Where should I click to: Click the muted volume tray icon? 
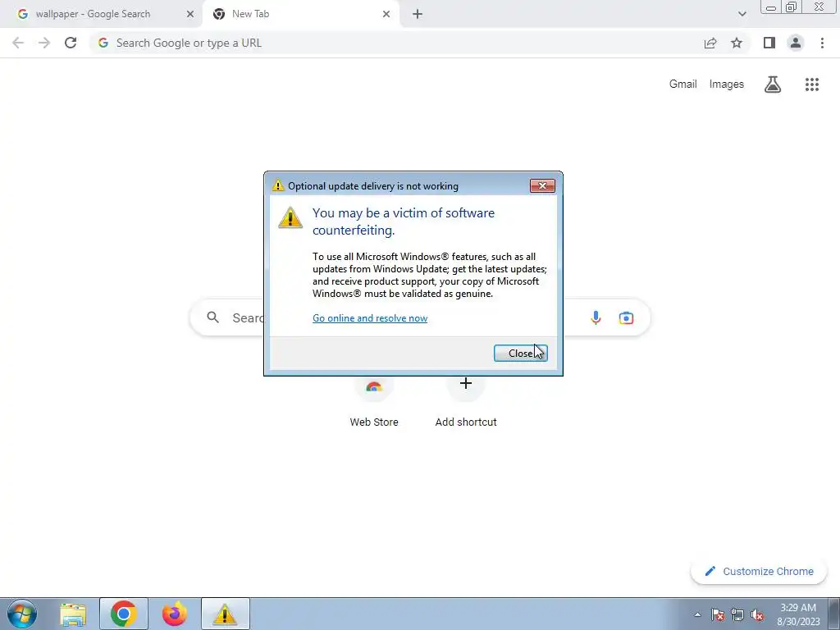[x=757, y=614]
